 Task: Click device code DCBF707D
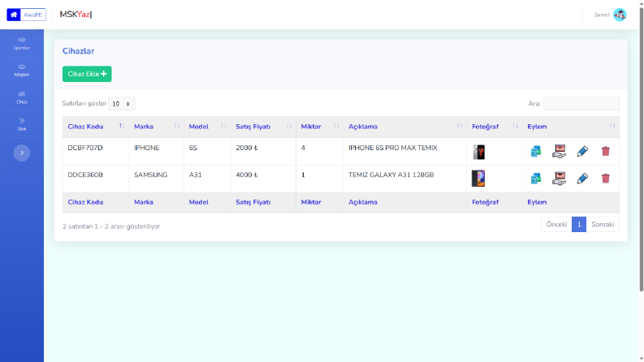tap(85, 148)
